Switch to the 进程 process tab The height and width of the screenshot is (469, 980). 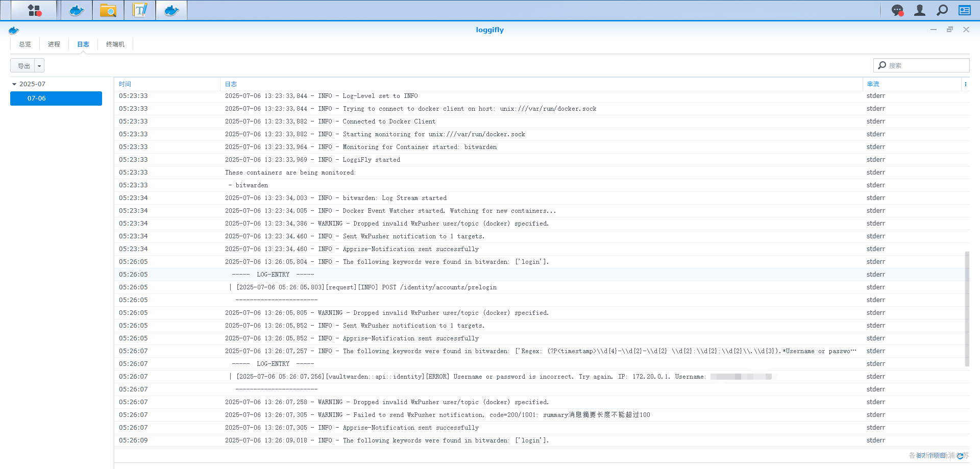point(54,44)
